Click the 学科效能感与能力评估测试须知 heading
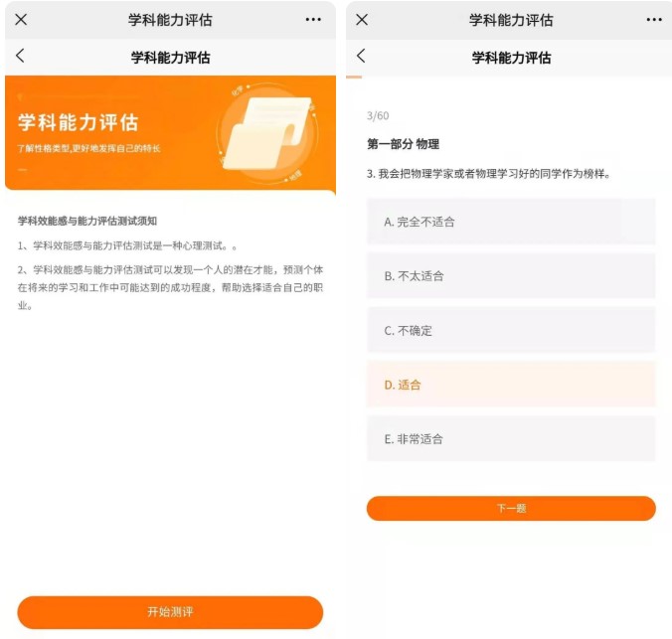672x639 pixels. [87, 221]
